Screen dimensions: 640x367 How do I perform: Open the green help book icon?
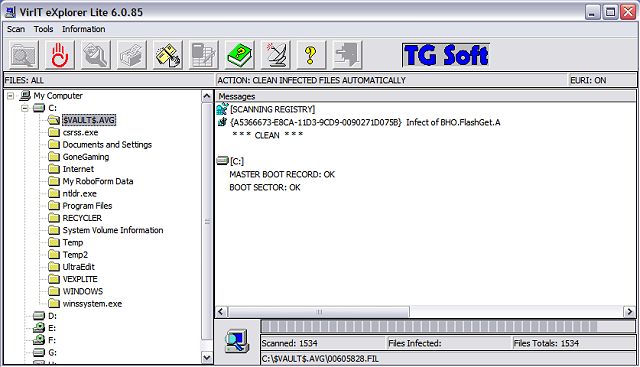pos(239,55)
